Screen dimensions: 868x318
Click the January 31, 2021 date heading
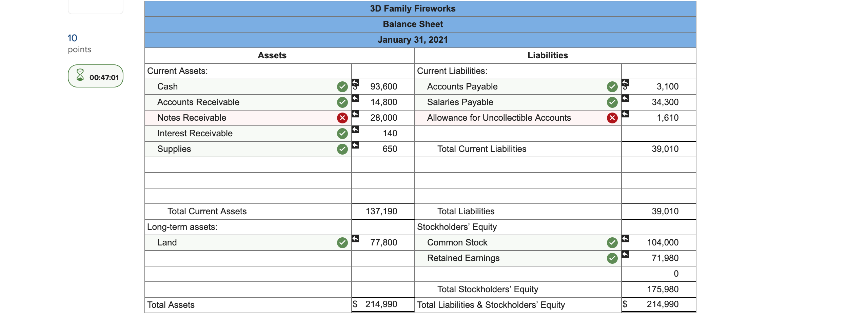413,40
